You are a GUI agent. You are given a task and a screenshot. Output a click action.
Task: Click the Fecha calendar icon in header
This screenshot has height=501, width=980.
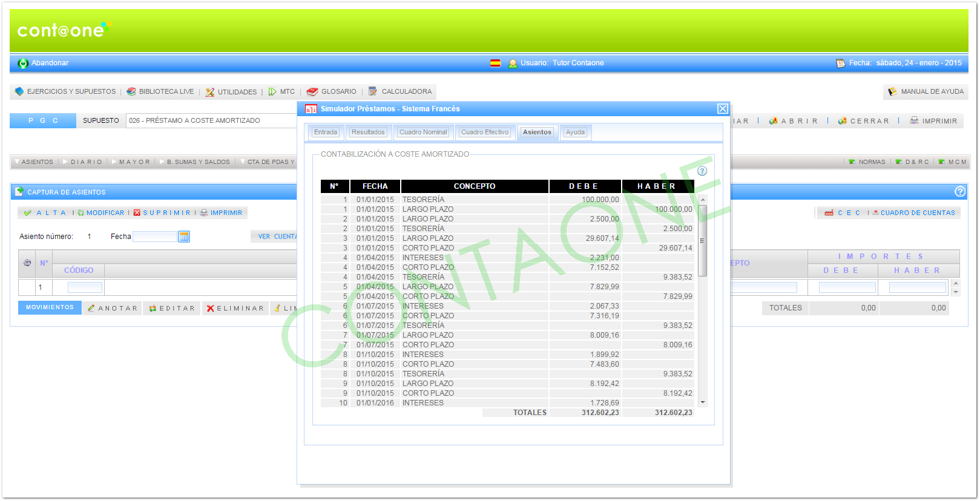point(840,64)
